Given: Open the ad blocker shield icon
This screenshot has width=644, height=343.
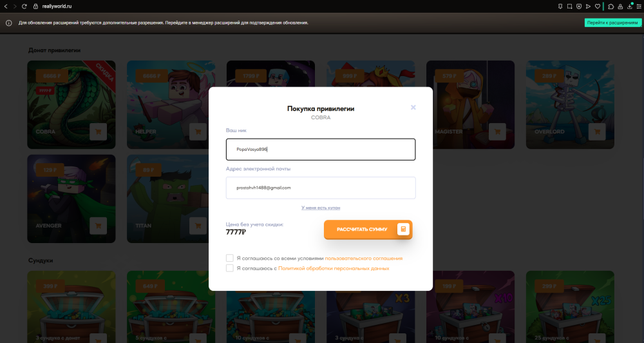Looking at the screenshot, I should (579, 6).
